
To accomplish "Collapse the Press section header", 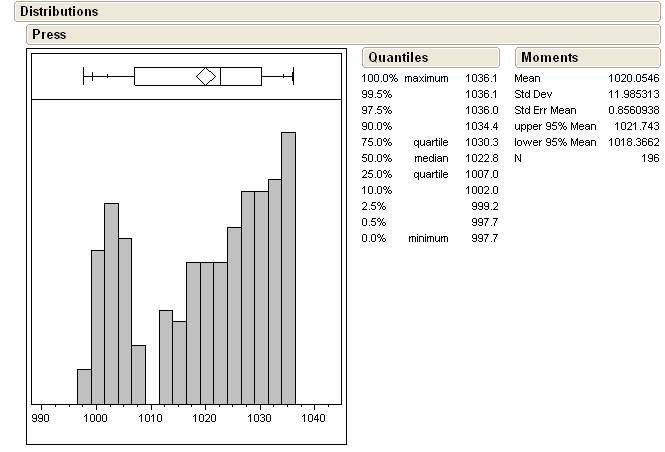I will 49,34.
